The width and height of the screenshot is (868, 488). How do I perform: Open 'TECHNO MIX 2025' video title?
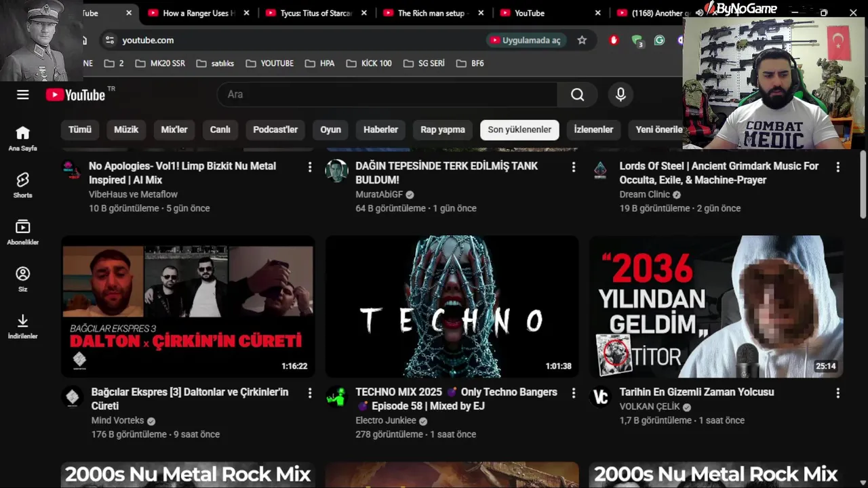pos(456,399)
